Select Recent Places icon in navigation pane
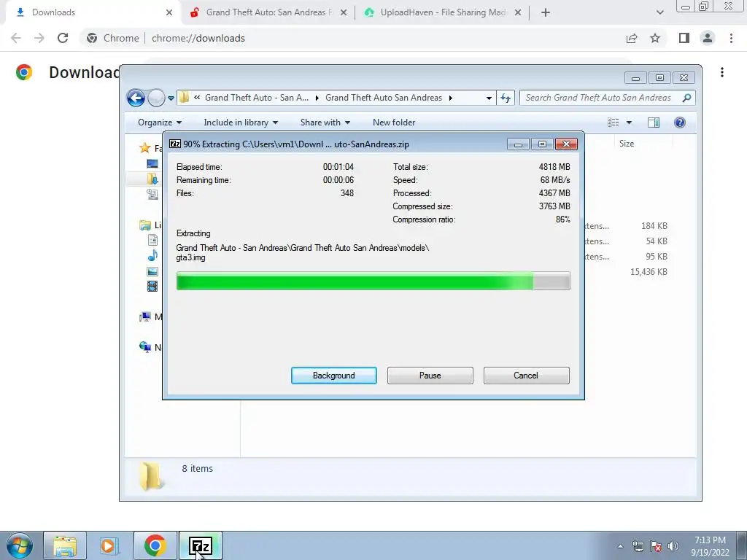Screen dimensions: 747x560 click(x=152, y=194)
